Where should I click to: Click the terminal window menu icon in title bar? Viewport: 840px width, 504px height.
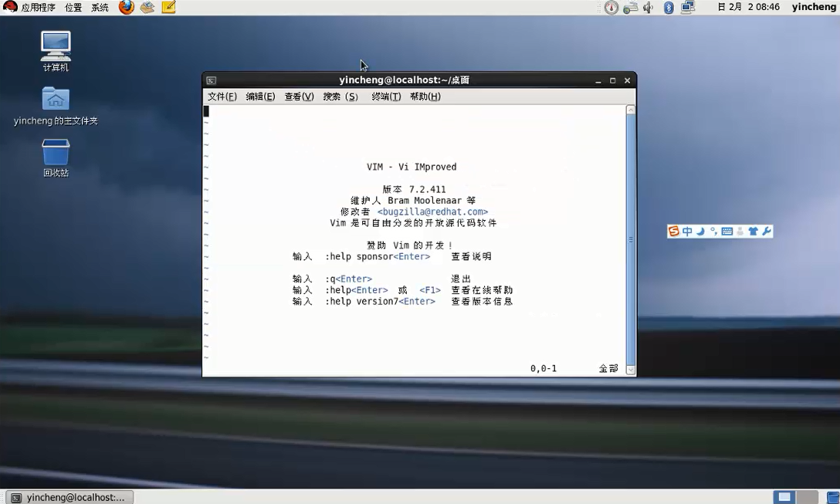click(x=211, y=80)
